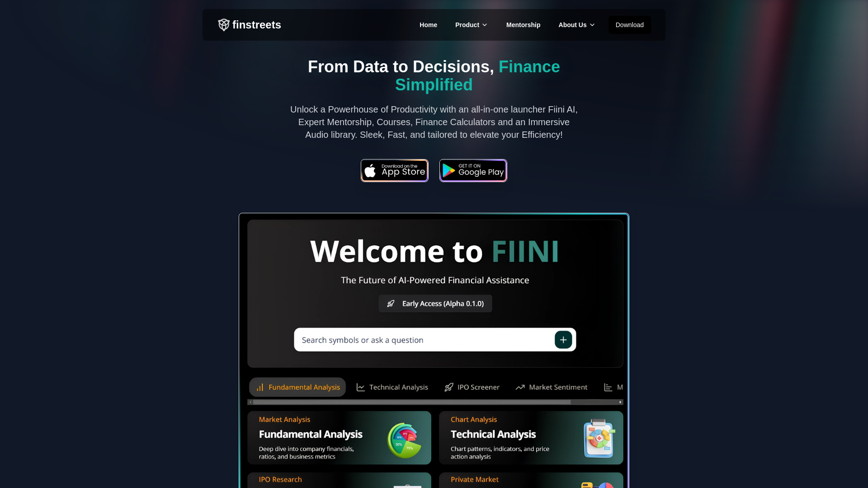Click the Fiini AI search plus icon
Screen dimensions: 868x488
(563, 340)
